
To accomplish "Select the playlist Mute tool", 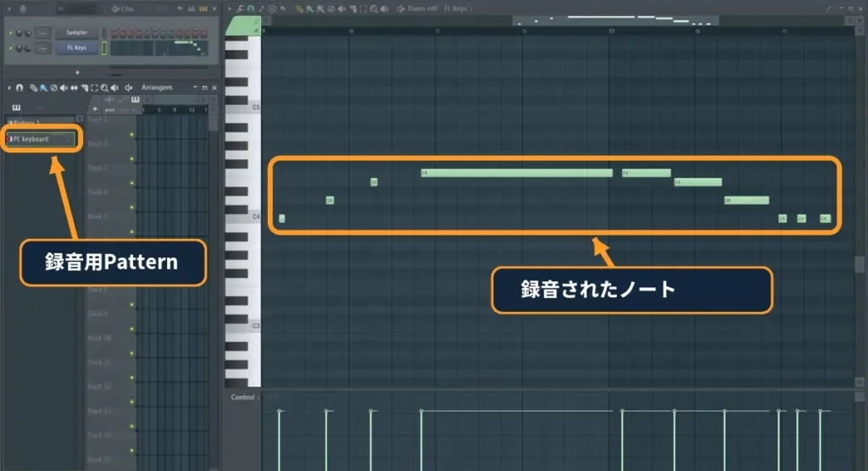I will pyautogui.click(x=64, y=87).
